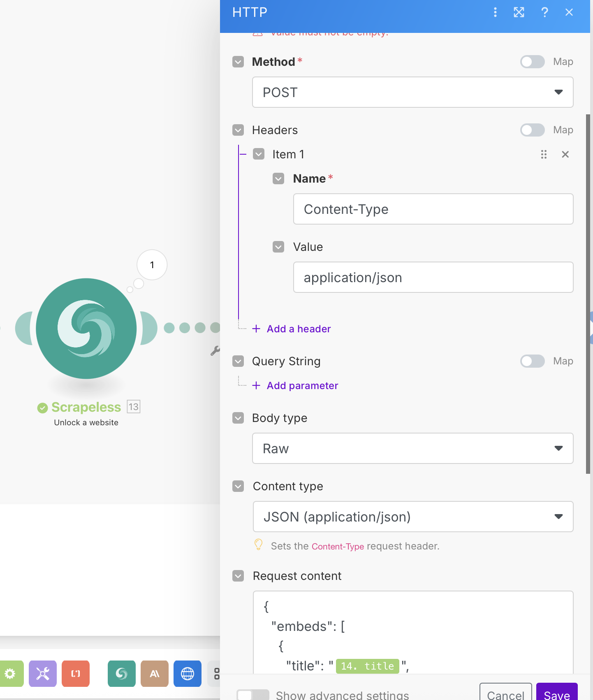Collapse header Item 1
Viewport: 593px width, 700px height.
click(x=259, y=154)
